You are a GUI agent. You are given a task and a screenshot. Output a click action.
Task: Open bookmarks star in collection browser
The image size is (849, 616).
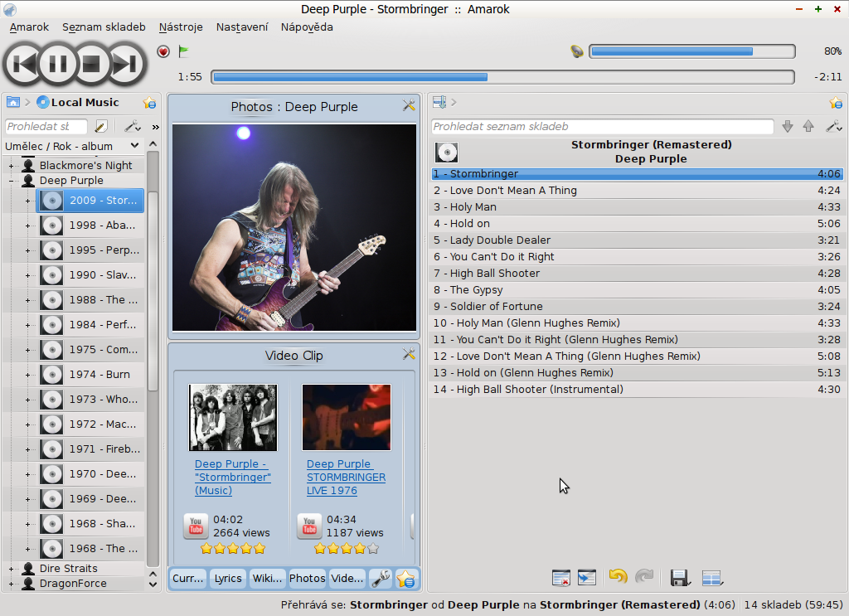pyautogui.click(x=149, y=102)
